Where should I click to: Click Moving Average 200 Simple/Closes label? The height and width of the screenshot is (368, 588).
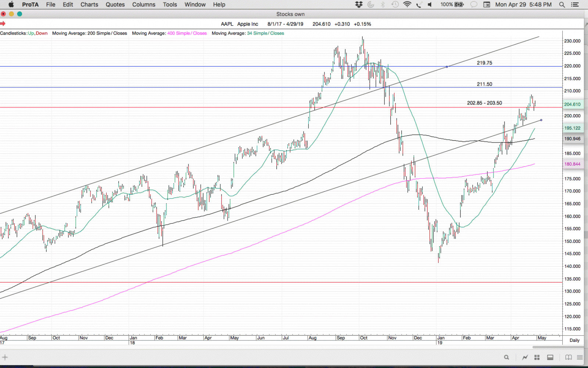point(90,33)
